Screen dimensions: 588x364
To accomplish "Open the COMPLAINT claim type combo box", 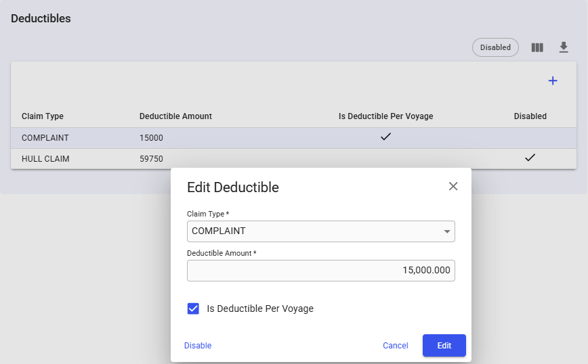I will 312,231.
